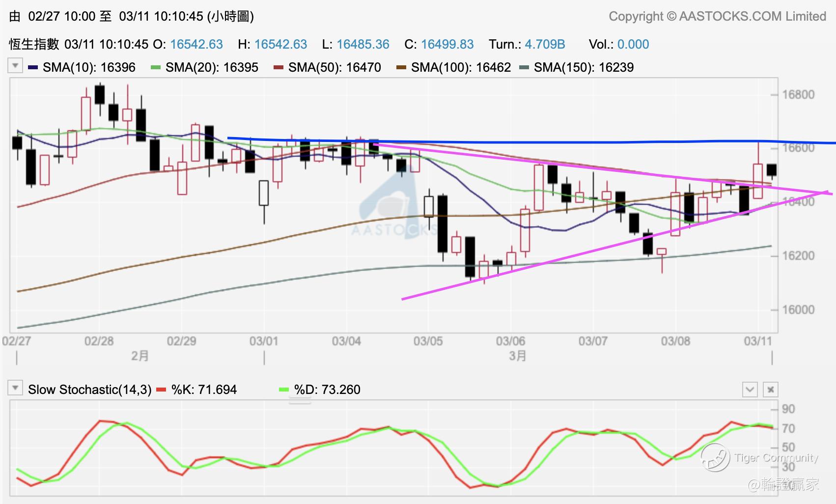Click the SMA(150) gray legend marker
The image size is (836, 504).
(x=524, y=67)
